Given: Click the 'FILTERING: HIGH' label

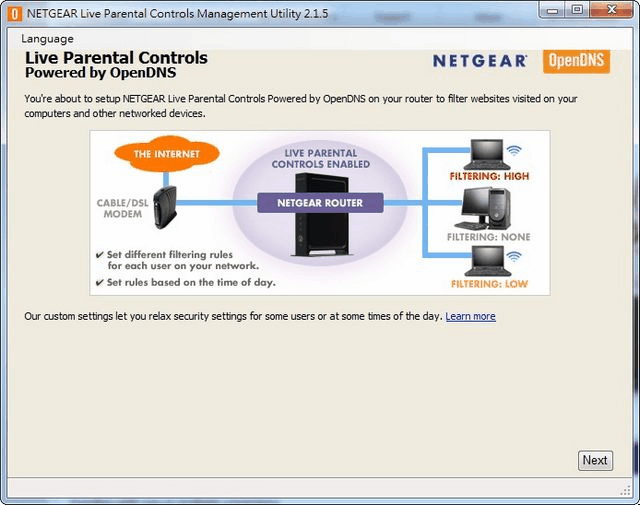Looking at the screenshot, I should [489, 176].
